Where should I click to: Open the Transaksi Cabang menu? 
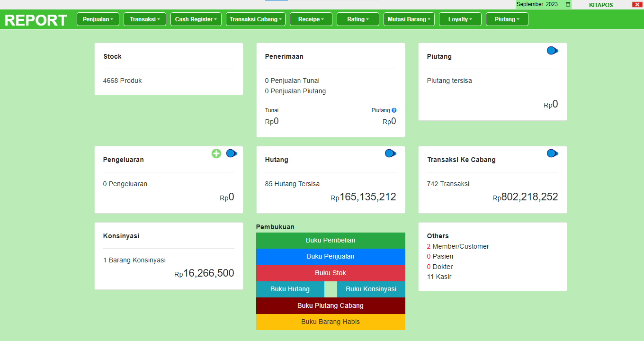tap(256, 19)
